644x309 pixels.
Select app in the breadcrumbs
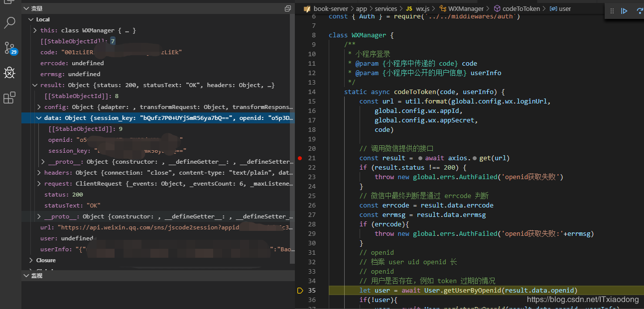click(x=362, y=8)
